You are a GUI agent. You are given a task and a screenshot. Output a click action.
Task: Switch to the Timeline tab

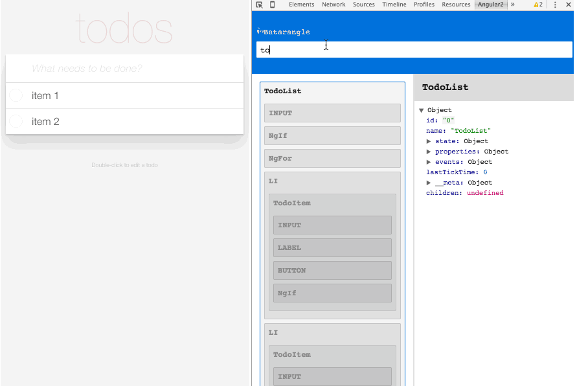click(394, 5)
